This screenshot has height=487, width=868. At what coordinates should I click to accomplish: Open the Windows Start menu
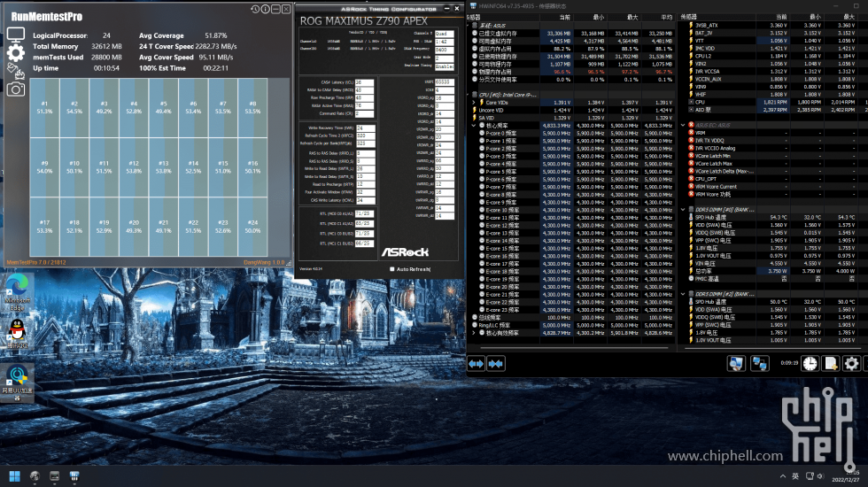pyautogui.click(x=14, y=476)
